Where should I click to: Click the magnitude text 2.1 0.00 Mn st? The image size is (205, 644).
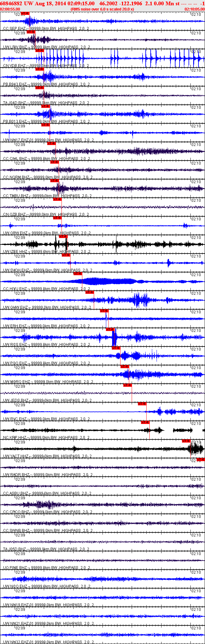pyautogui.click(x=162, y=3)
